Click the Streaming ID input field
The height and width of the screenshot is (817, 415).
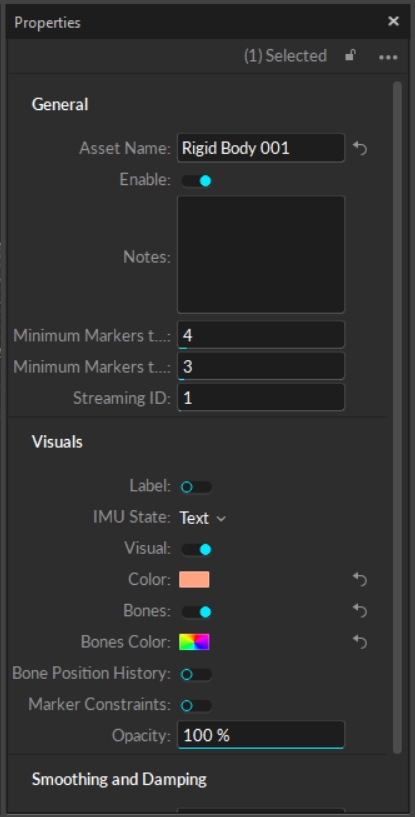(x=261, y=398)
